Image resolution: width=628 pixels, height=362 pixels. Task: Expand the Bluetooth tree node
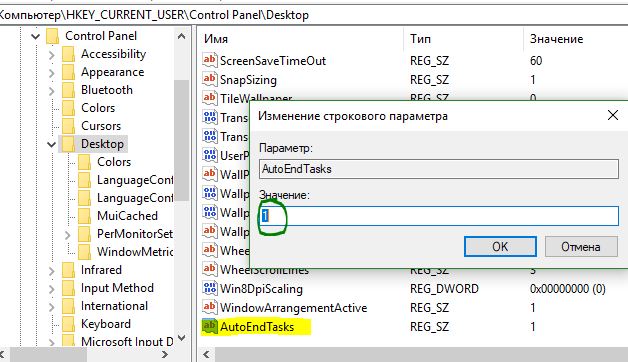(x=52, y=90)
